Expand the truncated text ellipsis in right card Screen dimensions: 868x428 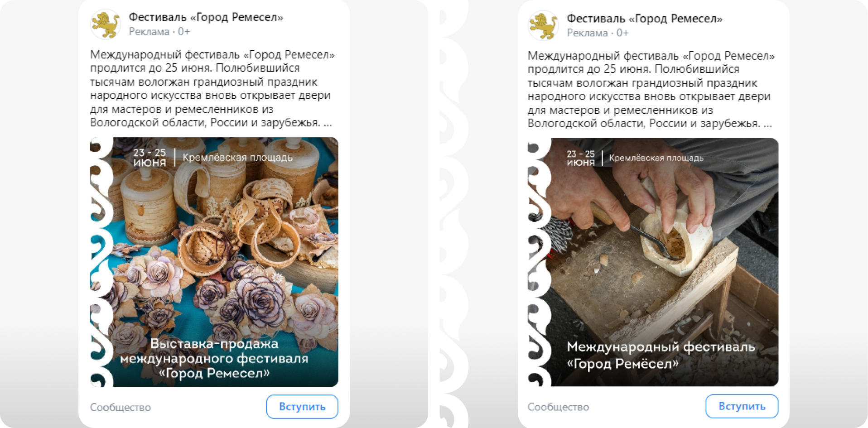768,124
